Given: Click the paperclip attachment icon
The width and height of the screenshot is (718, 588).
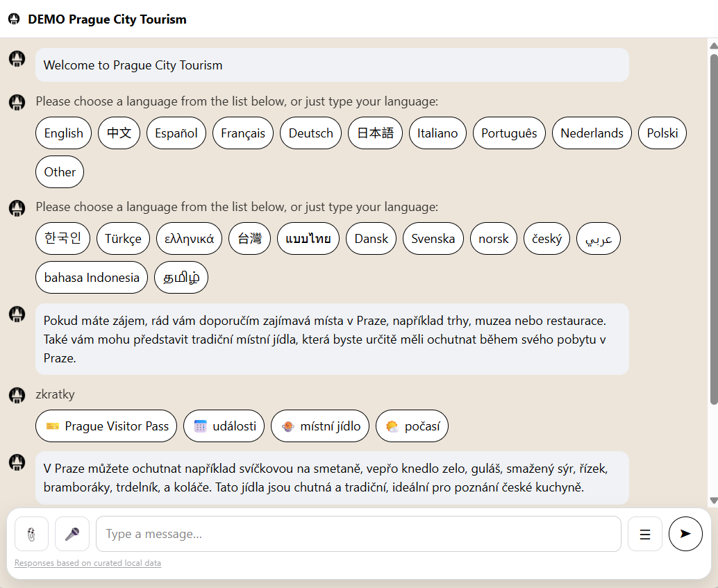Looking at the screenshot, I should (31, 534).
